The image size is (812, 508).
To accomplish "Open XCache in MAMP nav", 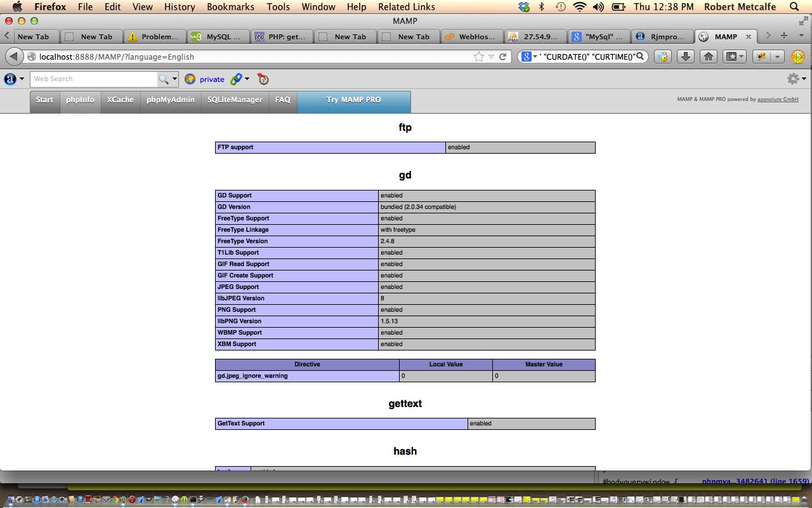I will pos(121,102).
